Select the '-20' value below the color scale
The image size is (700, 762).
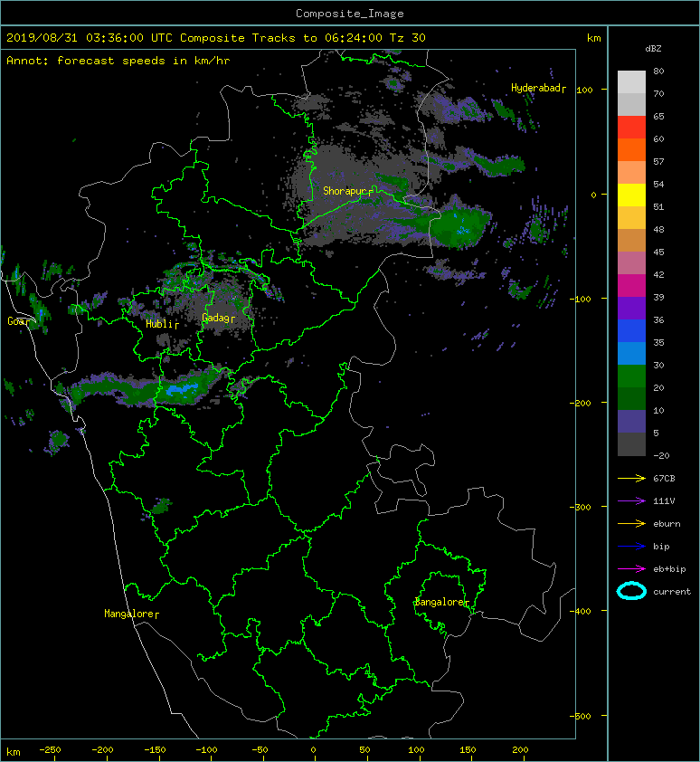coord(661,455)
